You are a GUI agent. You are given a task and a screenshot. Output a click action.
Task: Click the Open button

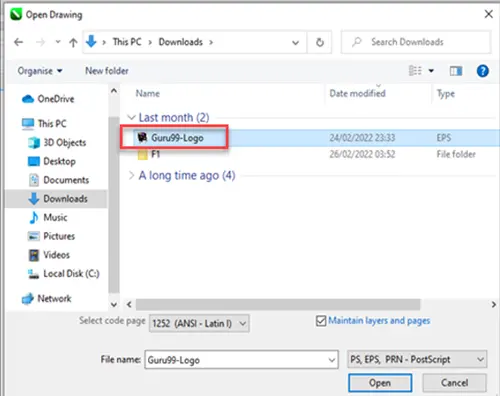coord(380,383)
